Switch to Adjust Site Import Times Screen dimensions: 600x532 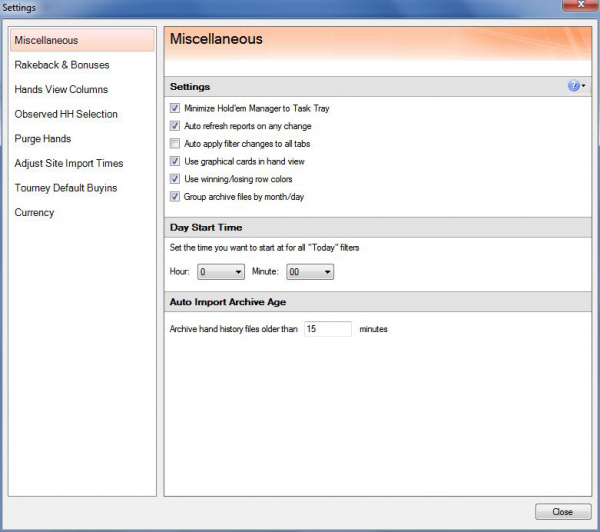[x=69, y=163]
